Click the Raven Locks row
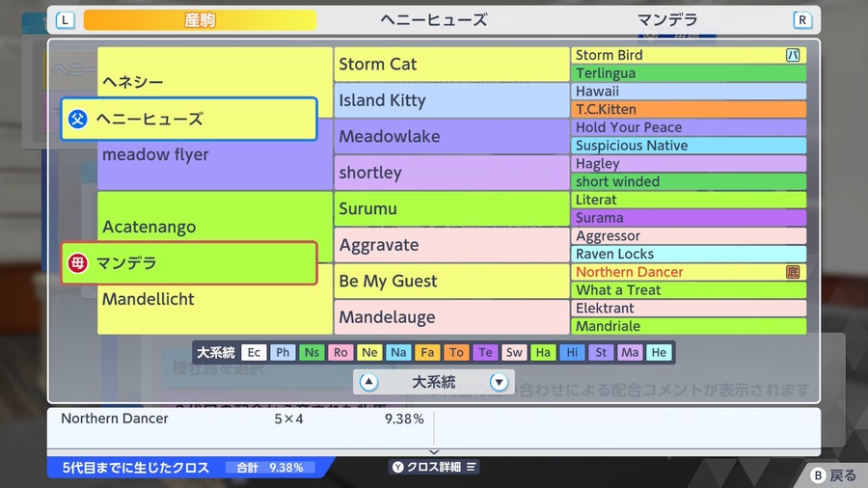The height and width of the screenshot is (488, 868). pyautogui.click(x=689, y=254)
